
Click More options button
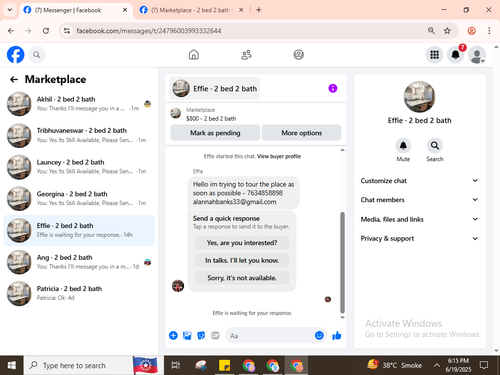[x=302, y=133]
